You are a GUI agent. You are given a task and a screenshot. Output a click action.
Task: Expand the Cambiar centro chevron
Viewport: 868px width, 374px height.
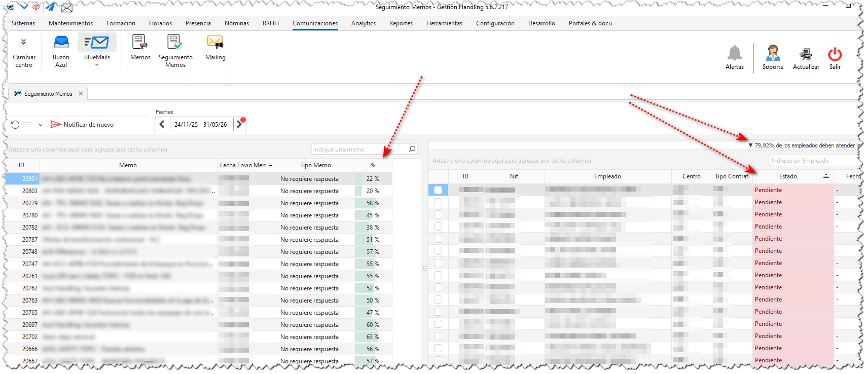(23, 42)
